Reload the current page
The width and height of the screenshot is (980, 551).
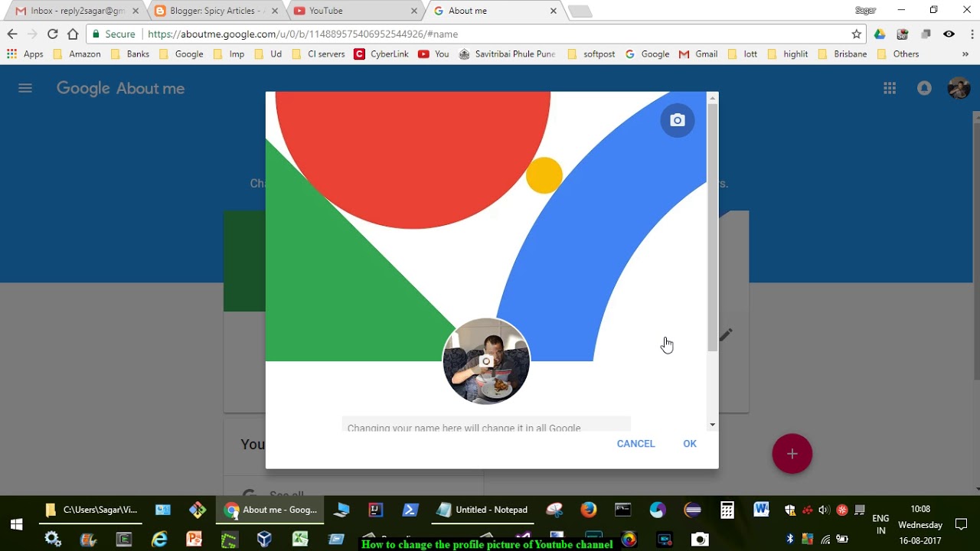pyautogui.click(x=52, y=34)
